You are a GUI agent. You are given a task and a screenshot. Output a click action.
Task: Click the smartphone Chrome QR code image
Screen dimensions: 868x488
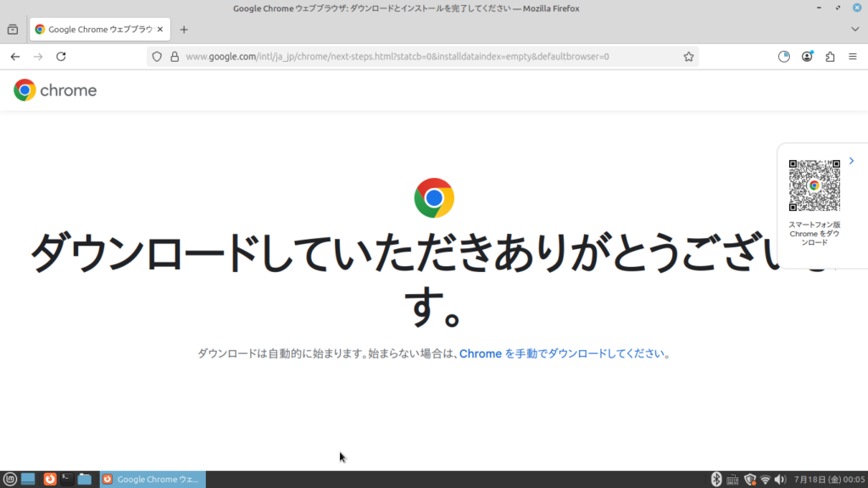click(x=814, y=186)
